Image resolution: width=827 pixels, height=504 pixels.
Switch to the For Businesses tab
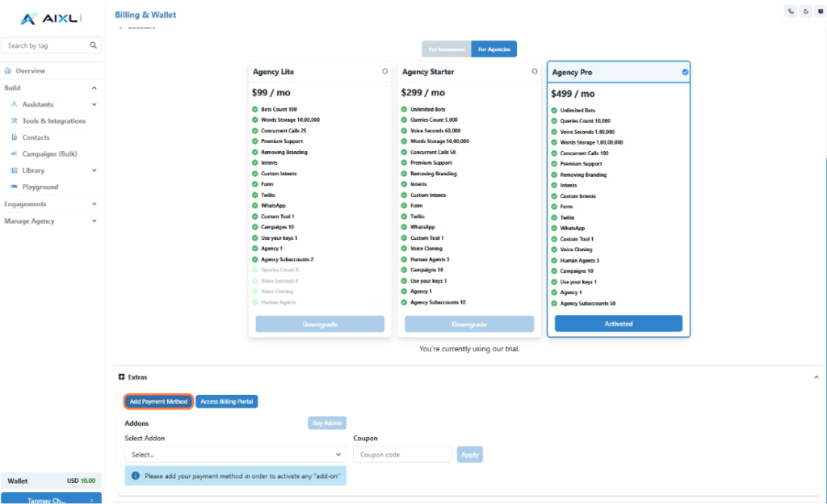click(447, 49)
